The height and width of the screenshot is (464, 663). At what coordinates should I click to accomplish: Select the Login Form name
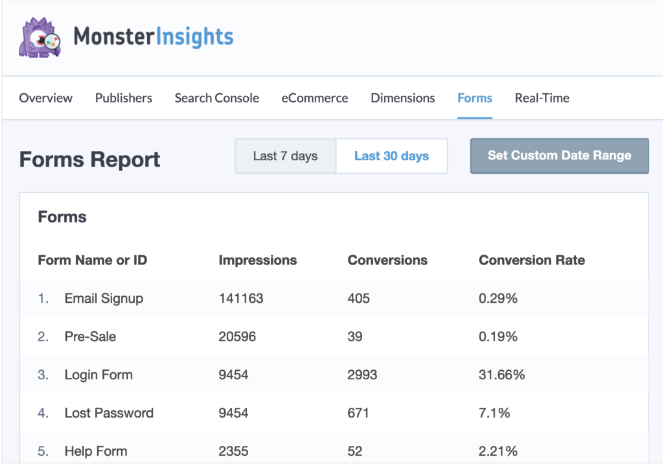(x=99, y=375)
